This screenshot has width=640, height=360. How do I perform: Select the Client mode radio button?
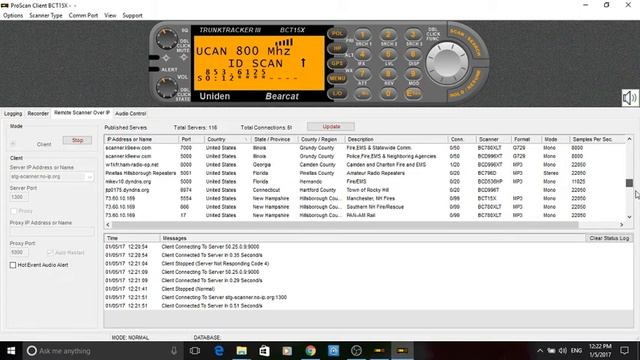[x=13, y=144]
